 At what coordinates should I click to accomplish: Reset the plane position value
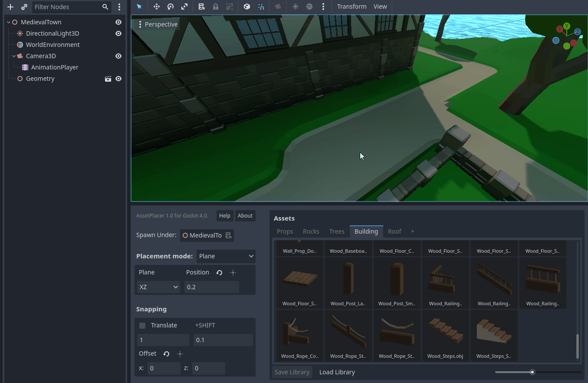[x=219, y=273]
